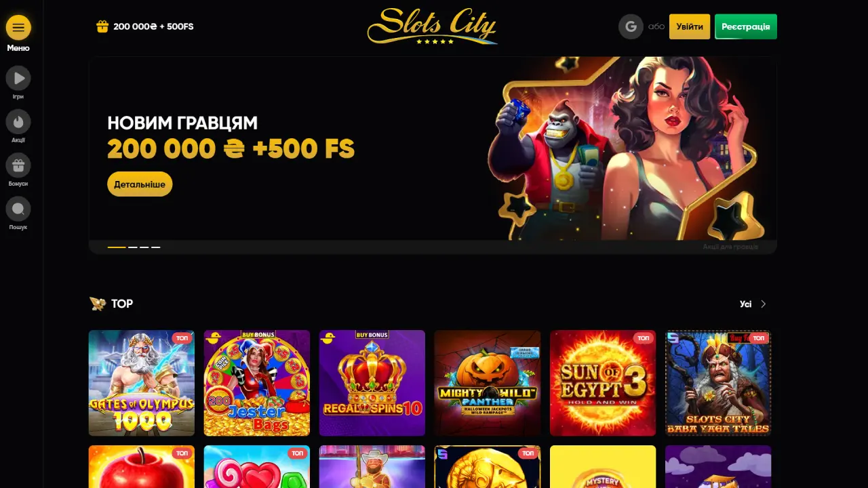Launch the Sun of Egypt 3 slot
The image size is (868, 488).
pos(603,383)
